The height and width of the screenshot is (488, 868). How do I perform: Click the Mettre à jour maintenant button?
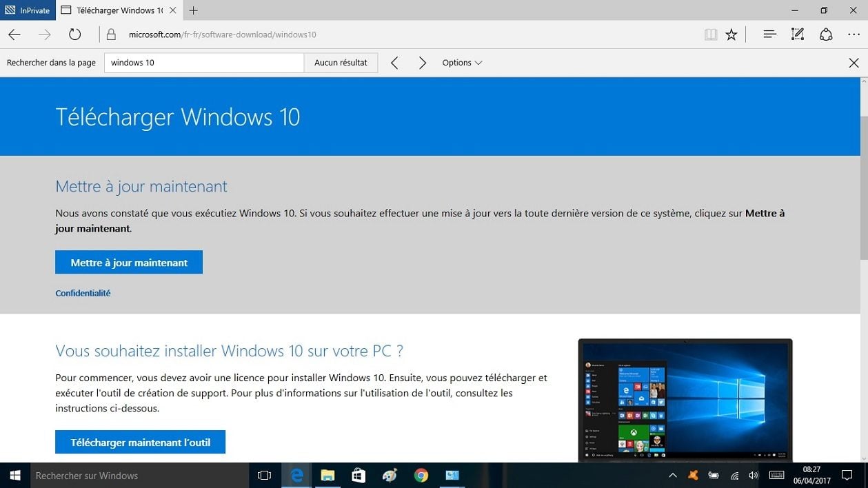[x=129, y=263]
